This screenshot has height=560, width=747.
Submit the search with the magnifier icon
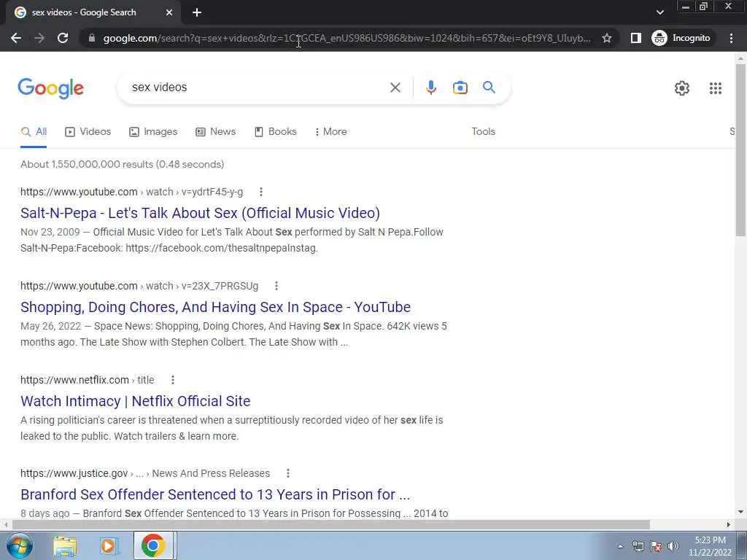[489, 87]
